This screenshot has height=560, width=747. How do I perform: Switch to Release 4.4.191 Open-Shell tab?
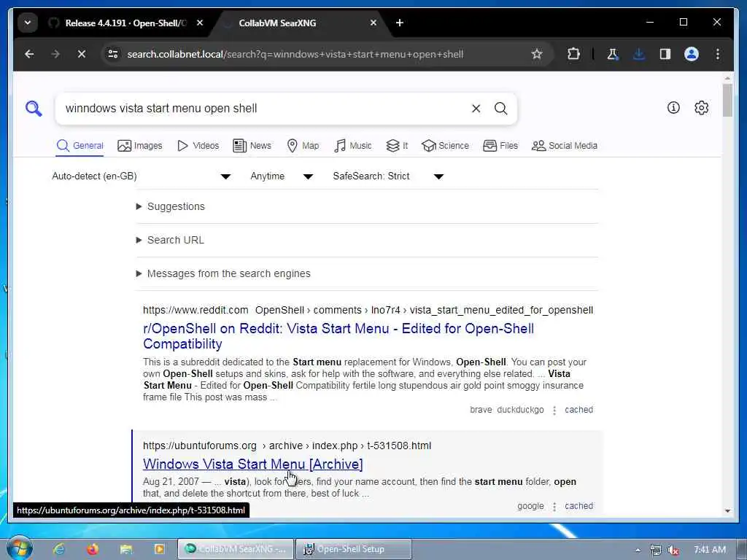(125, 23)
